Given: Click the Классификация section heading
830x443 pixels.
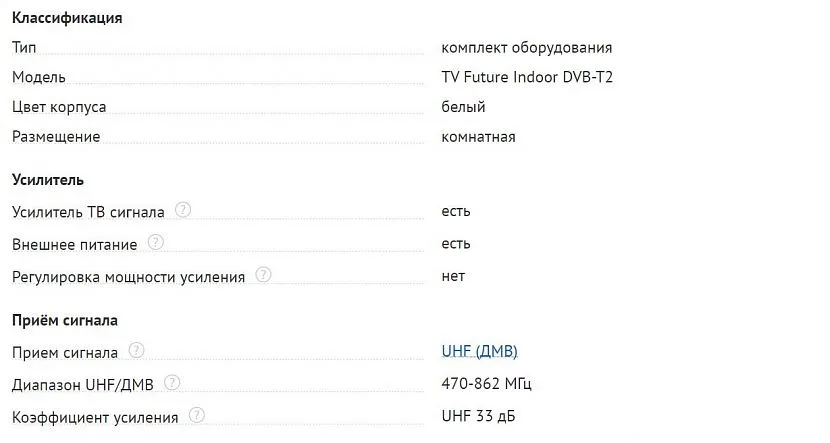Looking at the screenshot, I should pyautogui.click(x=67, y=18).
